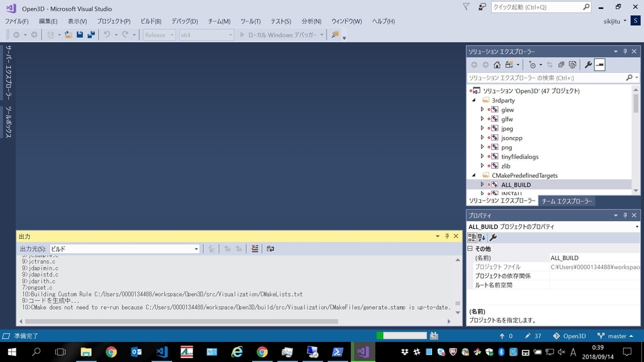Click 37 pending changes in status bar
This screenshot has width=644, height=362.
click(533, 336)
